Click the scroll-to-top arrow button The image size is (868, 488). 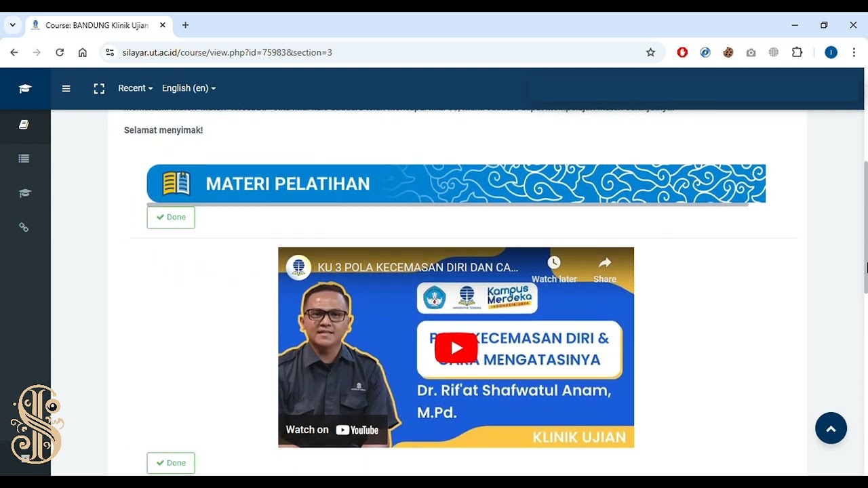831,428
